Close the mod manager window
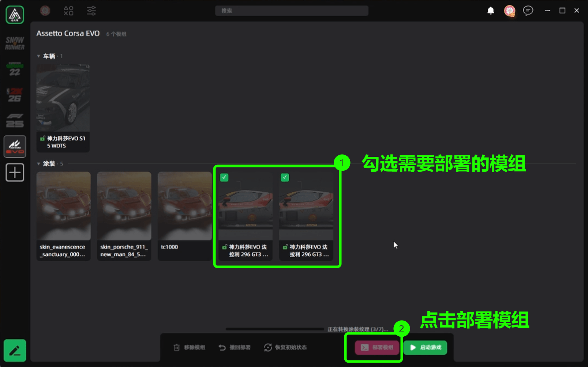Image resolution: width=588 pixels, height=367 pixels. click(x=577, y=11)
